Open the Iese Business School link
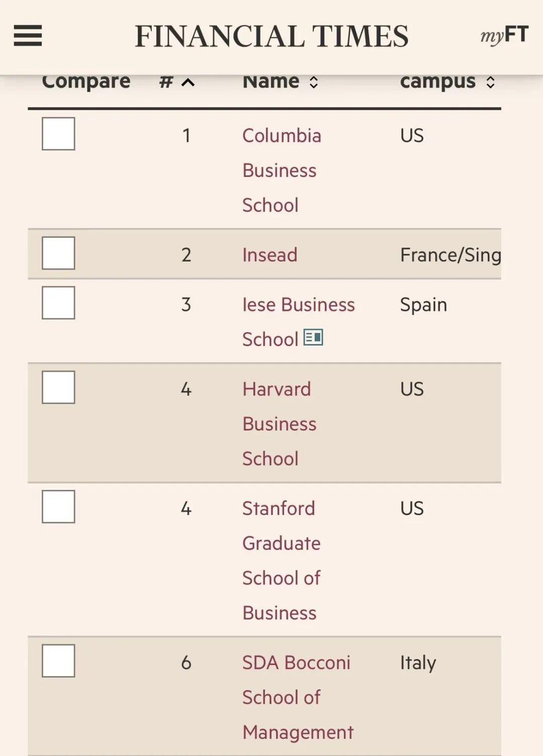The height and width of the screenshot is (756, 543). click(299, 322)
